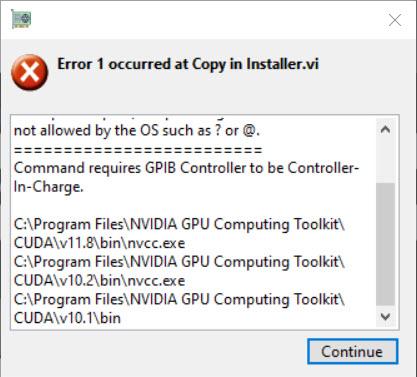Click the equals-sign separator line

[138, 150]
